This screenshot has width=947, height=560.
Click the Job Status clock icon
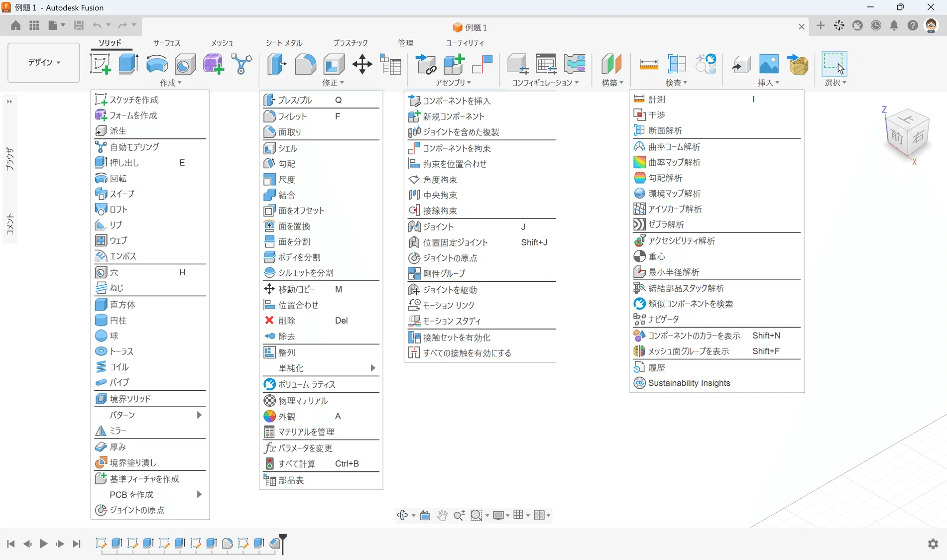pos(876,26)
